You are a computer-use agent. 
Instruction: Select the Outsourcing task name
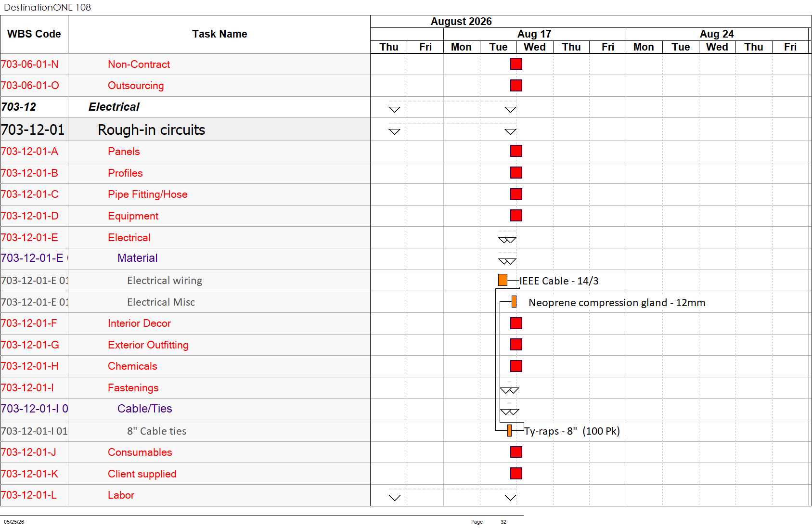[x=136, y=86]
